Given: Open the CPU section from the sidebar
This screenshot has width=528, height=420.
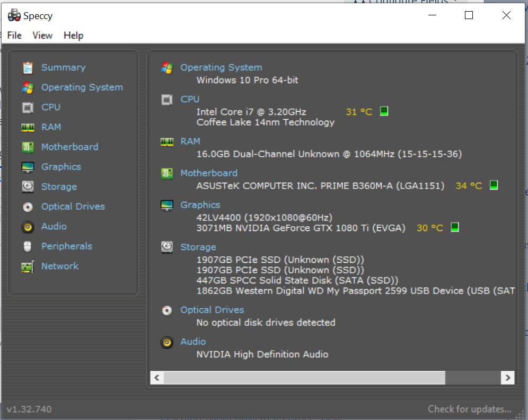Looking at the screenshot, I should pos(51,108).
